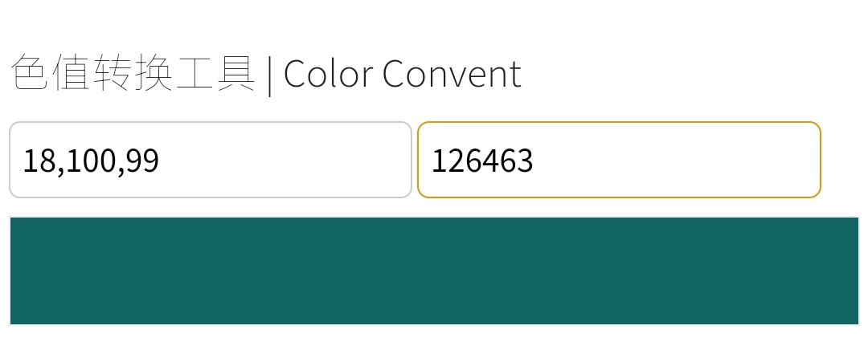Screen dimensions: 868x354
Task: Click the vertical bar separator in the title
Action: (x=269, y=75)
